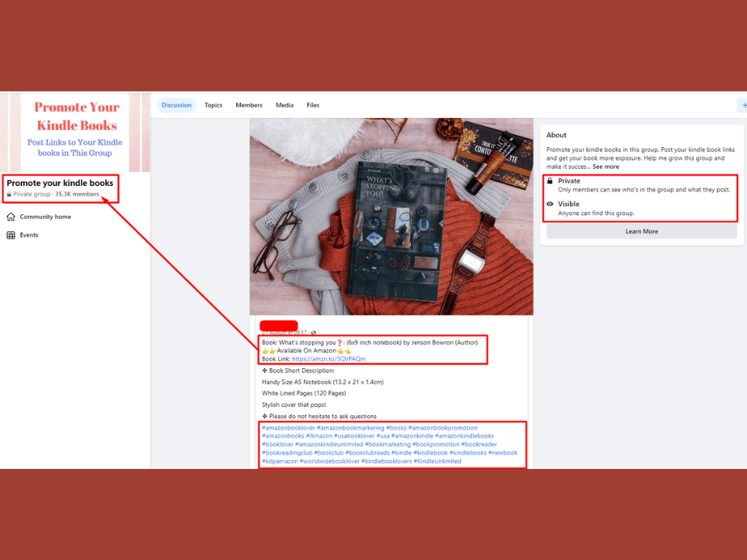Click the Learn More button
The image size is (747, 560).
coord(641,231)
